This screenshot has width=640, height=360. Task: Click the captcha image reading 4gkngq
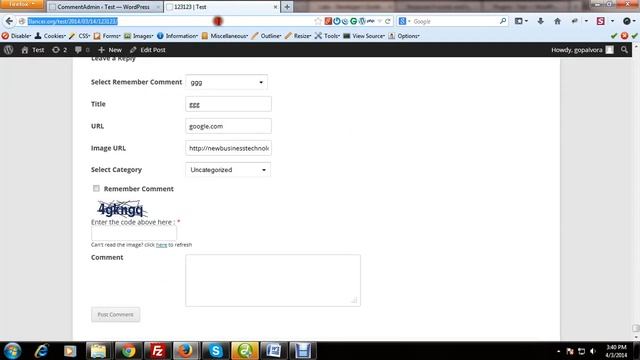click(x=121, y=209)
